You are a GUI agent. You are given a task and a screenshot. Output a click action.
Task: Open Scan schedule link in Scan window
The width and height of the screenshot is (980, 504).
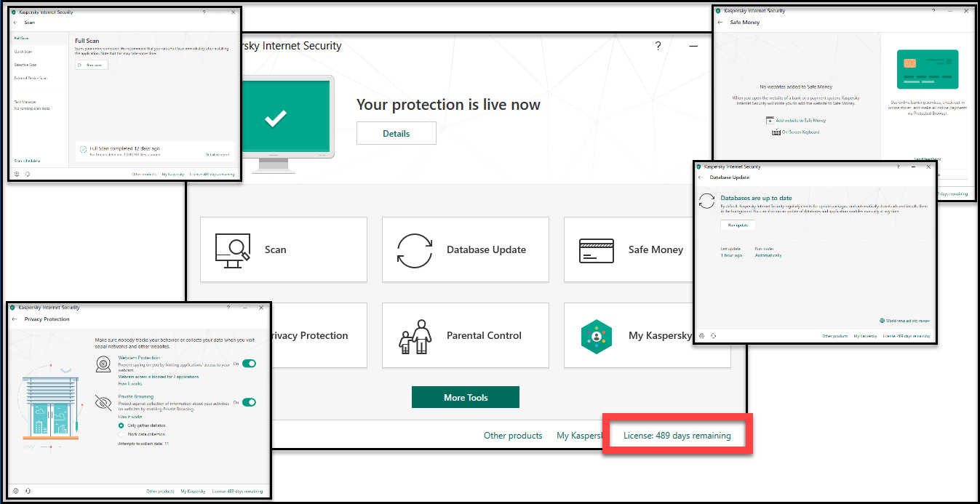point(28,161)
